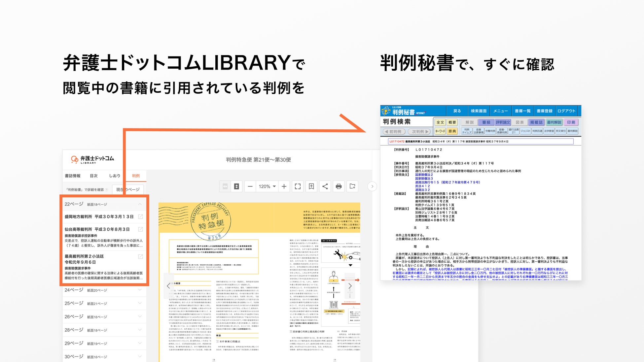
Task: Click the 検索画面 menu item
Action: (x=479, y=111)
